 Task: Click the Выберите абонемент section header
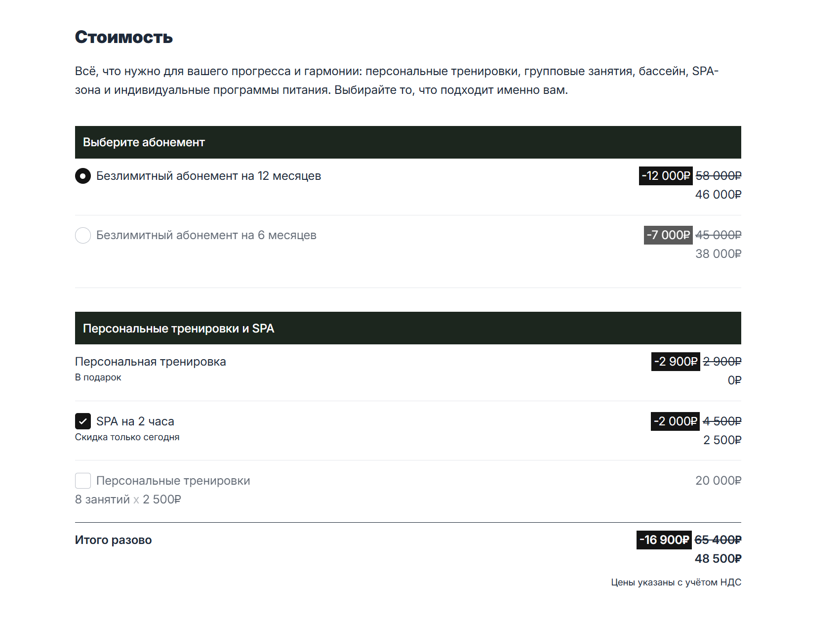[144, 142]
